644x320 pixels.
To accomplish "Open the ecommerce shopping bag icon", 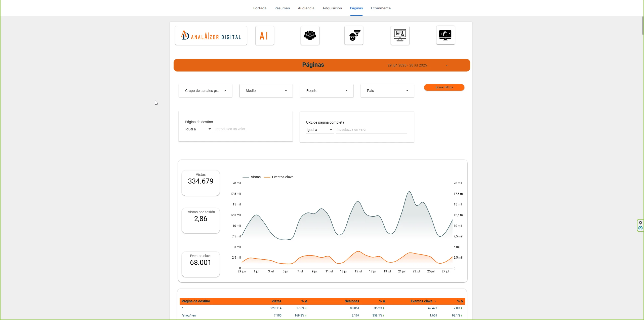I will point(445,35).
